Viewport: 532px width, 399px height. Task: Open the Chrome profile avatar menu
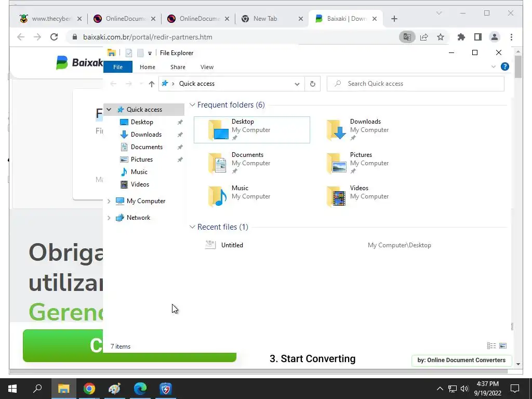click(x=495, y=37)
